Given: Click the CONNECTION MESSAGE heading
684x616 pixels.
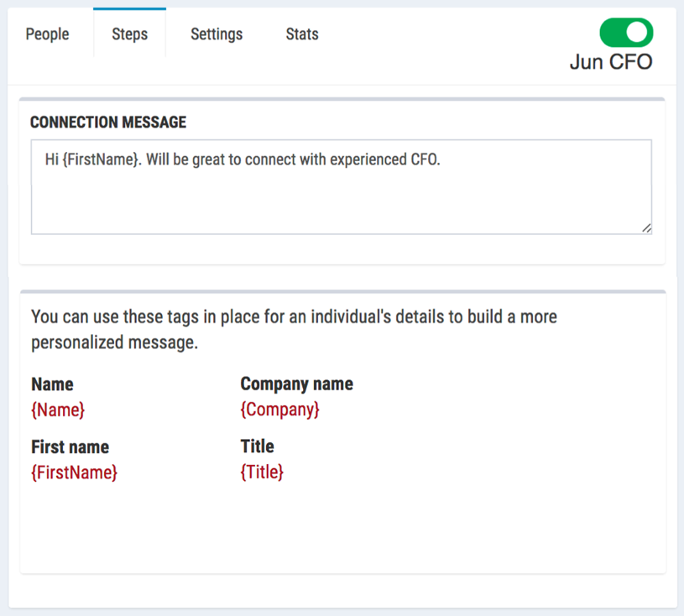Looking at the screenshot, I should 107,123.
